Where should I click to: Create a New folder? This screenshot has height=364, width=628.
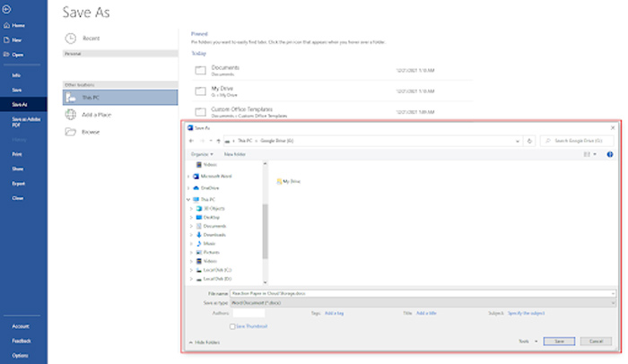(235, 154)
